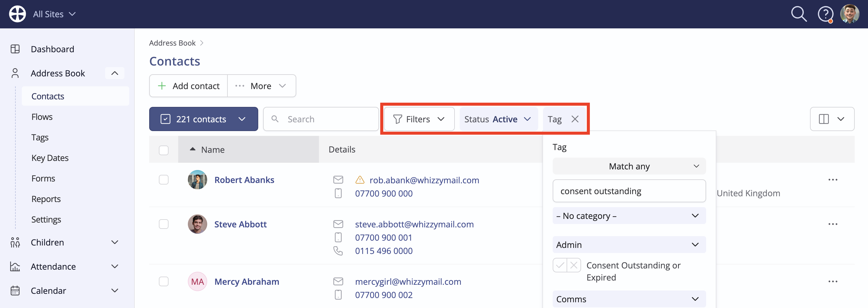Click the landline phone icon beside 0115 496 0000
Image resolution: width=868 pixels, height=308 pixels.
pyautogui.click(x=338, y=251)
